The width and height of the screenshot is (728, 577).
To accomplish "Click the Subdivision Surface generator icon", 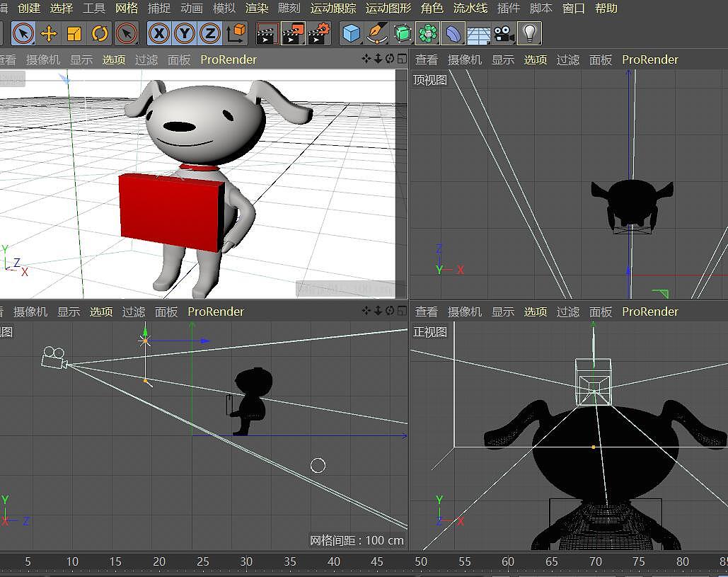I will point(403,33).
